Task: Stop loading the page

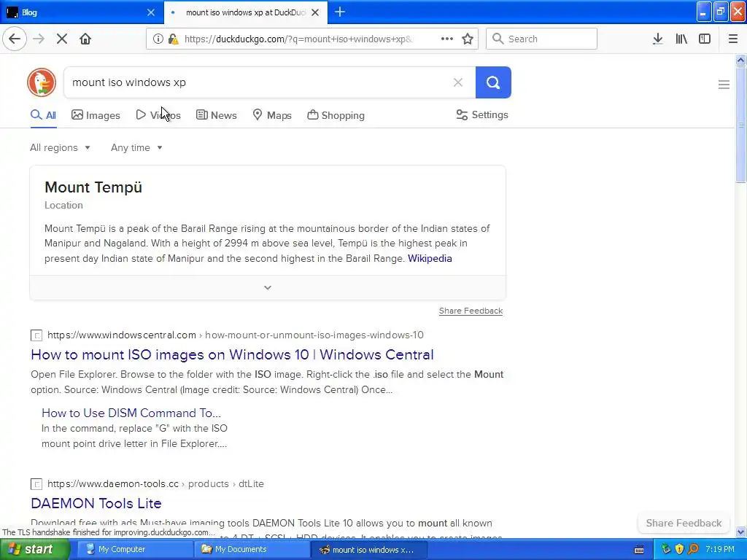Action: click(62, 39)
